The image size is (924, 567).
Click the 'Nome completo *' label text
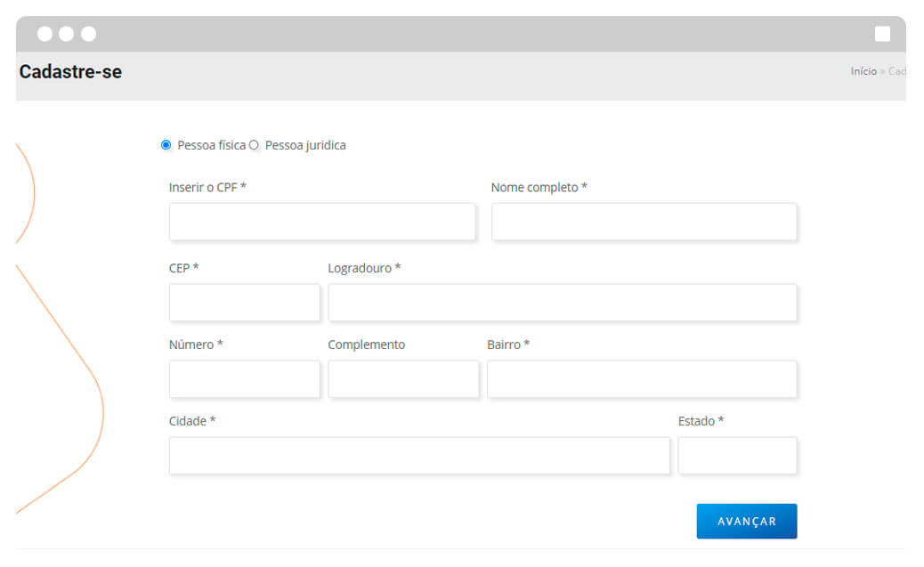pyautogui.click(x=539, y=188)
